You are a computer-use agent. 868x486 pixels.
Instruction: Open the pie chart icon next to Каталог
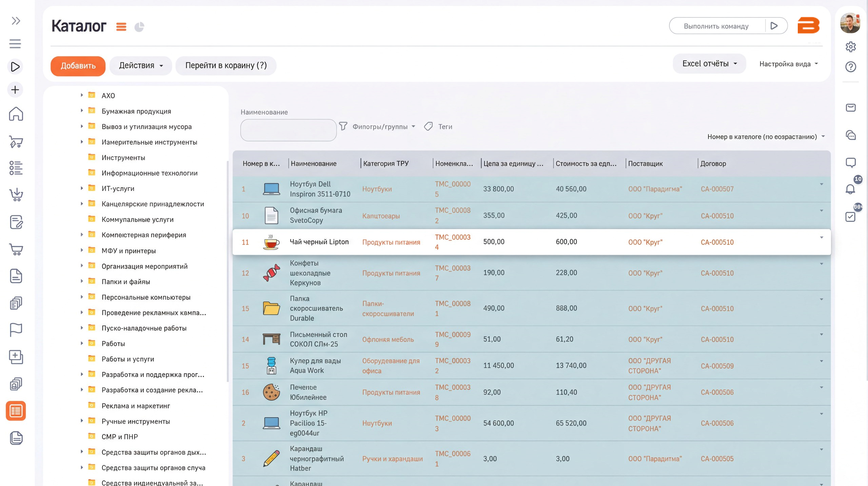click(139, 27)
